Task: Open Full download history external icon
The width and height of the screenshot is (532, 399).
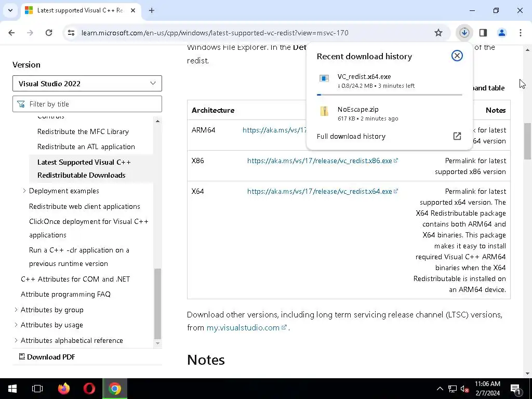Action: click(x=457, y=136)
